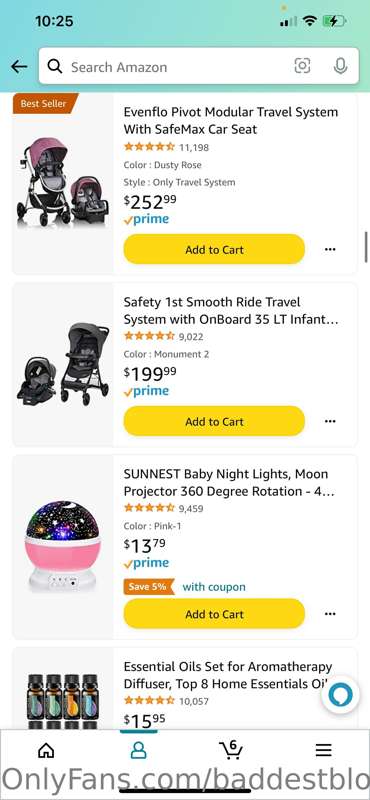The height and width of the screenshot is (800, 370).
Task: View the Evenflo 11,198 star ratings
Action: pyautogui.click(x=166, y=147)
